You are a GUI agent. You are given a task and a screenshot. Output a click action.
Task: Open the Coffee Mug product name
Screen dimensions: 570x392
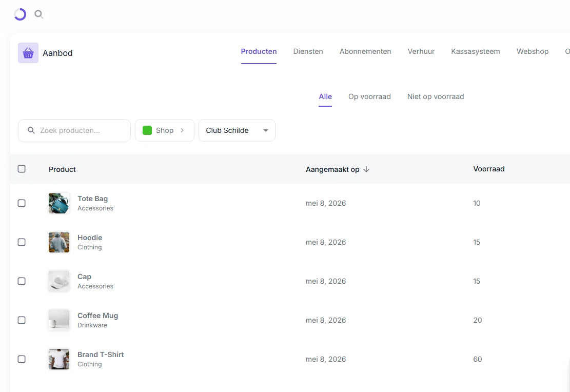(x=98, y=316)
